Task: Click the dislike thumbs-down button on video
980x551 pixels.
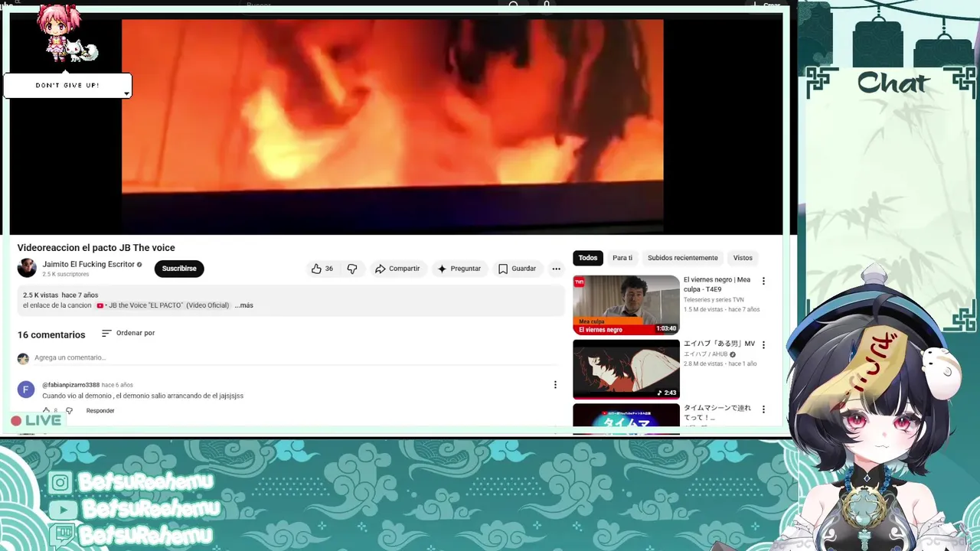Action: (352, 269)
